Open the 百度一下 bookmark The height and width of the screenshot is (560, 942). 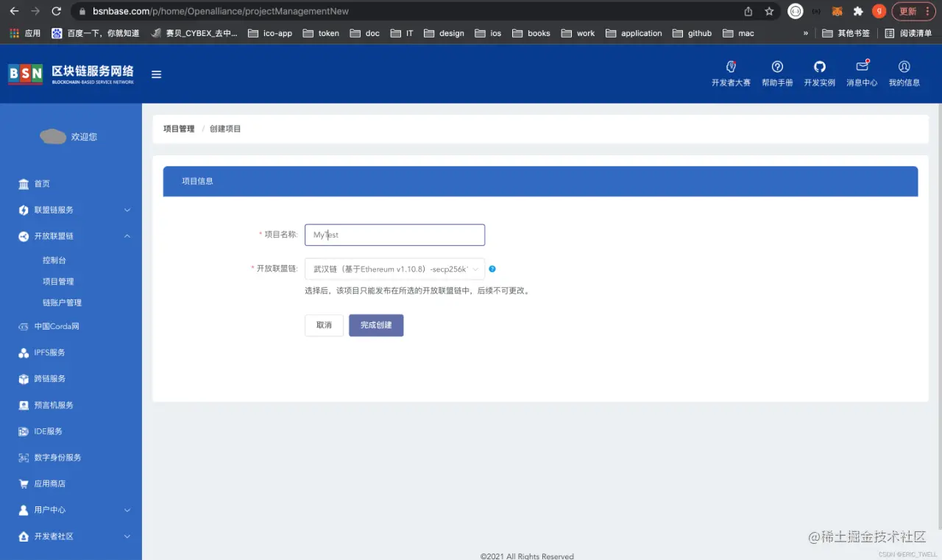(x=96, y=33)
